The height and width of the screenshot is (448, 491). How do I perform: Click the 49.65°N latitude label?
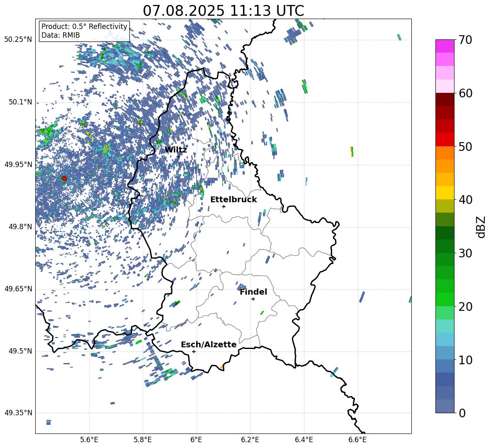coord(18,289)
